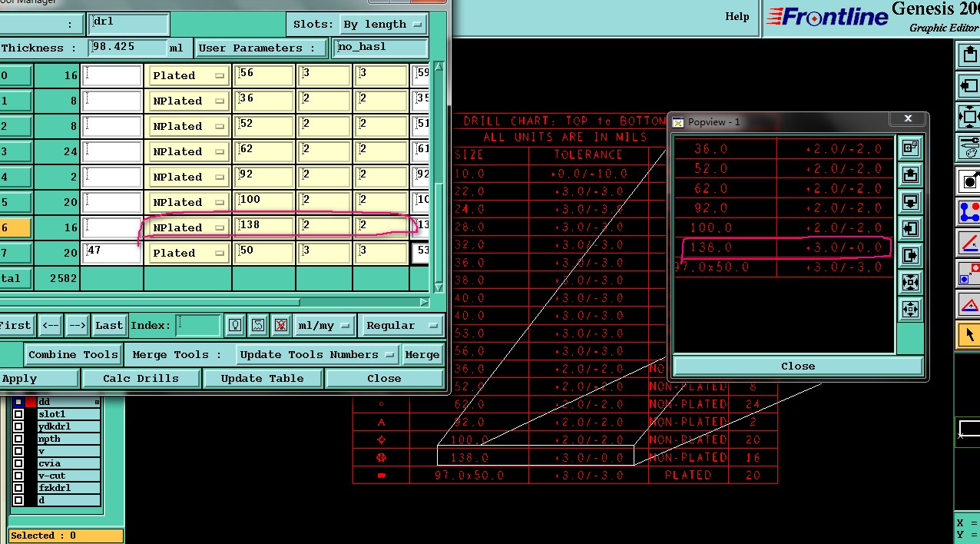Toggle checkbox for layer dd
980x544 pixels.
pyautogui.click(x=18, y=402)
